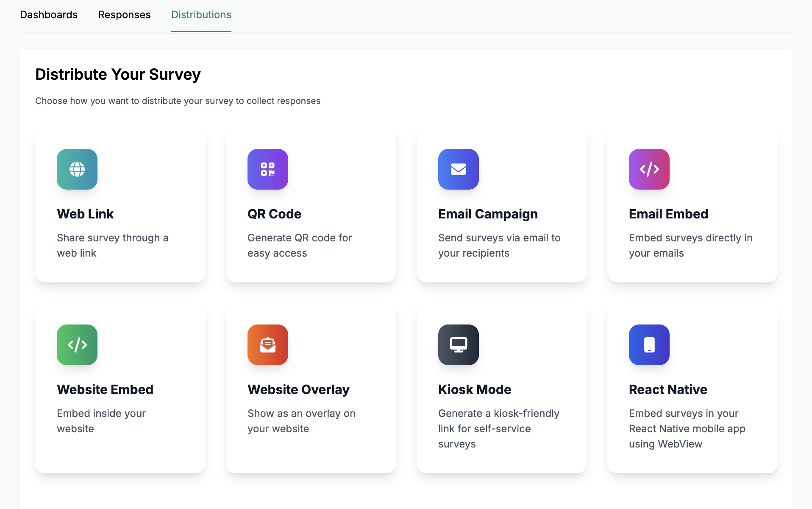Select the Website Embed title
Viewport: 812px width, 509px height.
[x=105, y=389]
